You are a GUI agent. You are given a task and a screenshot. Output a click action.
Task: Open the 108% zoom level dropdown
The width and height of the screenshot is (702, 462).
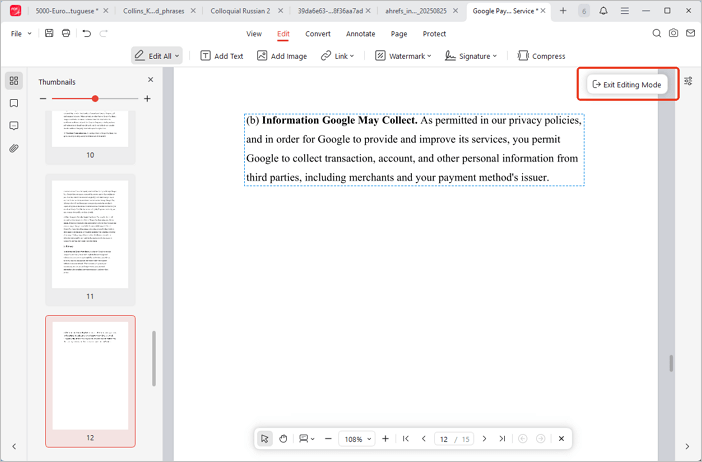(x=356, y=439)
